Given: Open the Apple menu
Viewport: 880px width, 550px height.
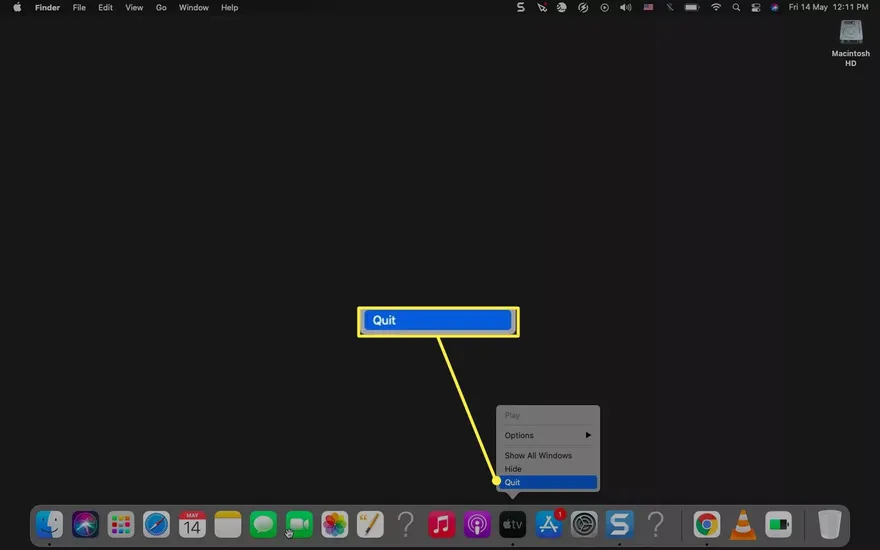Looking at the screenshot, I should [16, 7].
